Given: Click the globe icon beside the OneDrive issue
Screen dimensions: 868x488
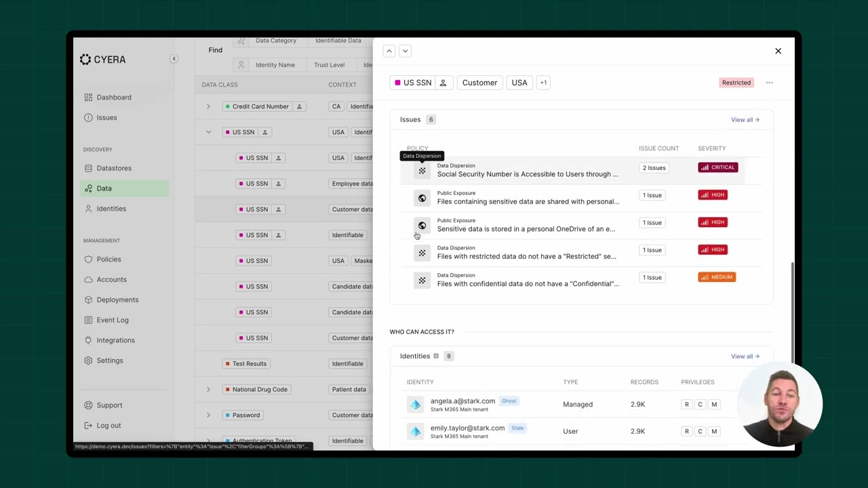Looking at the screenshot, I should (422, 226).
